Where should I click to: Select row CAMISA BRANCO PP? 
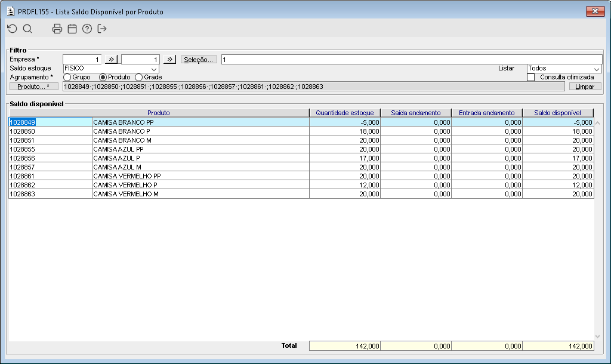[200, 122]
